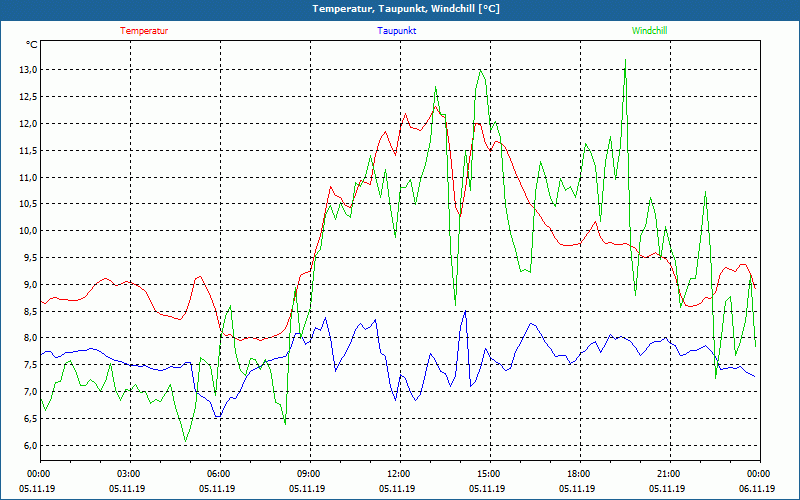Click the 03:00 time axis label
This screenshot has width=800, height=500.
(129, 474)
